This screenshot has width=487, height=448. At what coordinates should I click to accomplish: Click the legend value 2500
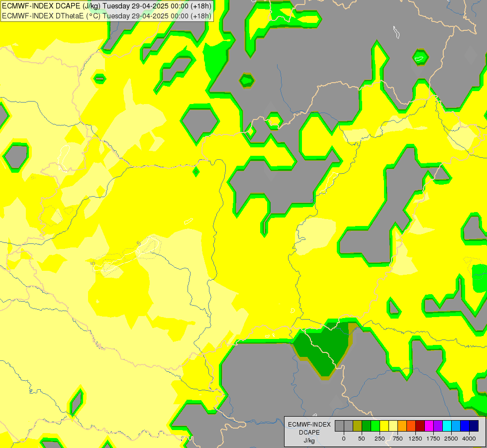tap(451, 439)
